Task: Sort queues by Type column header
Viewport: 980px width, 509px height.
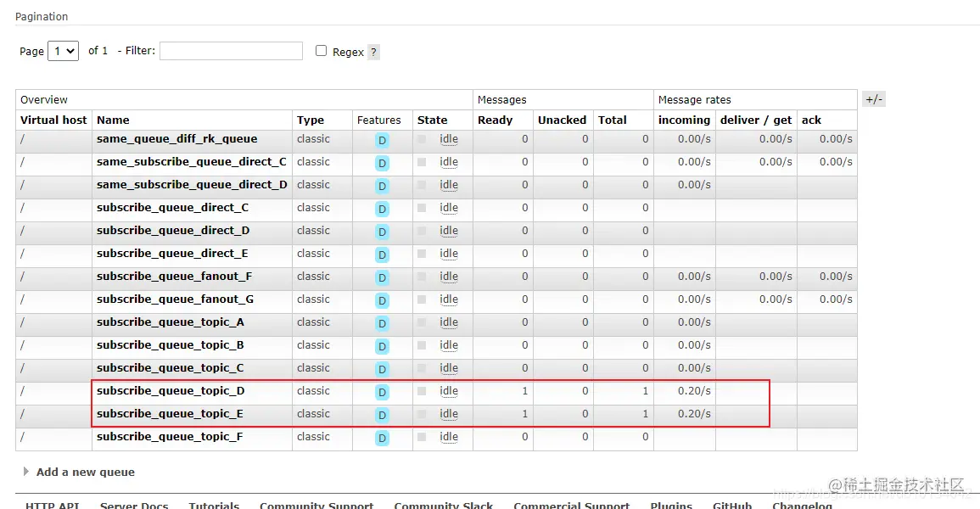Action: click(x=310, y=120)
